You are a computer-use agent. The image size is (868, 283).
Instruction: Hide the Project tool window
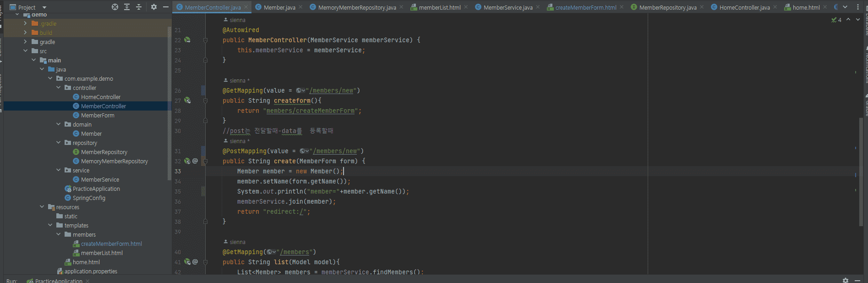[x=166, y=7]
